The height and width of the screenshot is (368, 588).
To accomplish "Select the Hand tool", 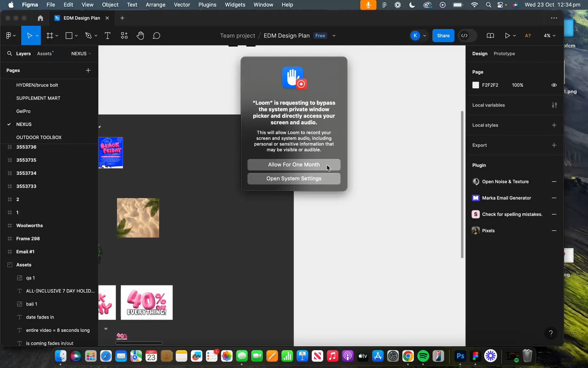I will pyautogui.click(x=140, y=35).
